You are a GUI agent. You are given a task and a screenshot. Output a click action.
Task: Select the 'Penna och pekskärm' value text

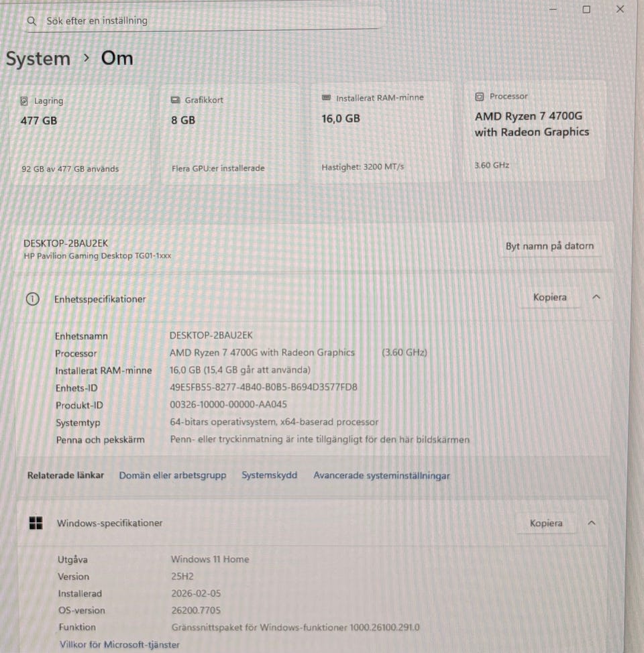point(319,439)
